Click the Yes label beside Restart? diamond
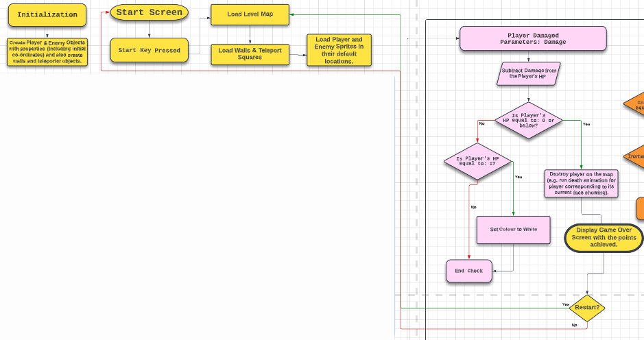The height and width of the screenshot is (340, 644). click(566, 304)
